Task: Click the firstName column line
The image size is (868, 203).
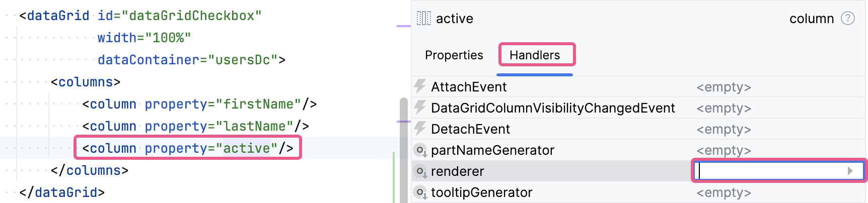Action: coord(199,104)
